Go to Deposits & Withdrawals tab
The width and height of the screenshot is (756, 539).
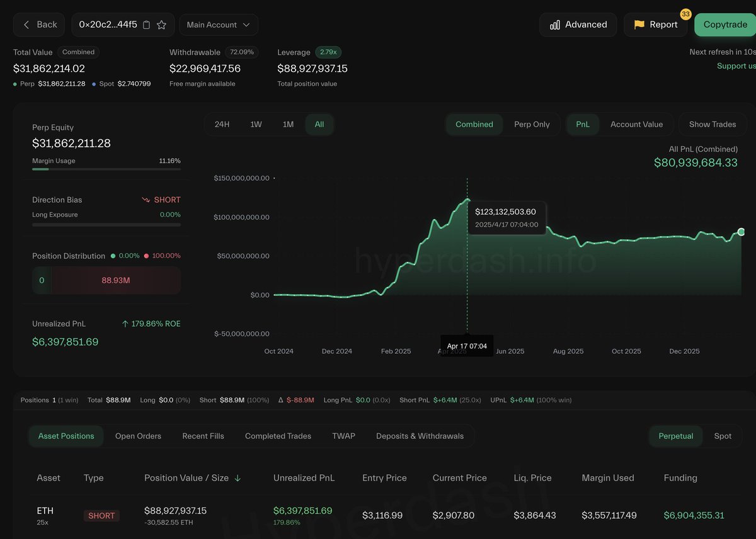[x=420, y=436]
